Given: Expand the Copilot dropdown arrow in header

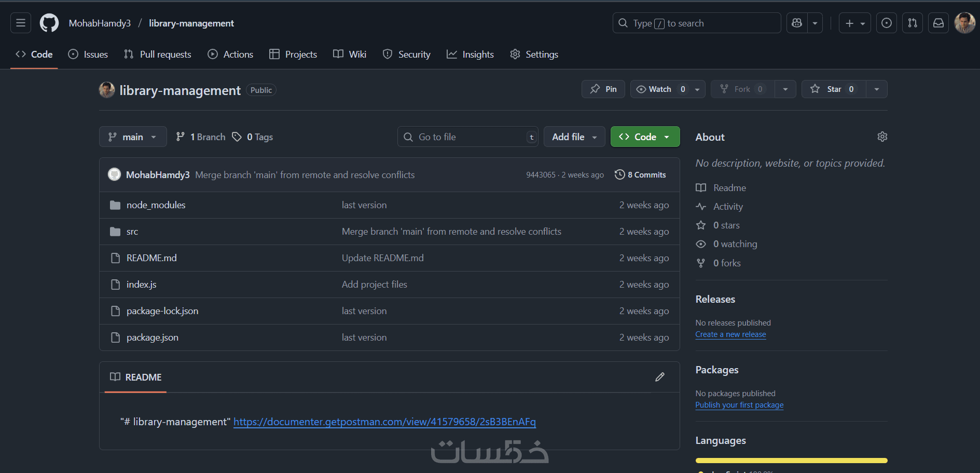Looking at the screenshot, I should pos(815,23).
